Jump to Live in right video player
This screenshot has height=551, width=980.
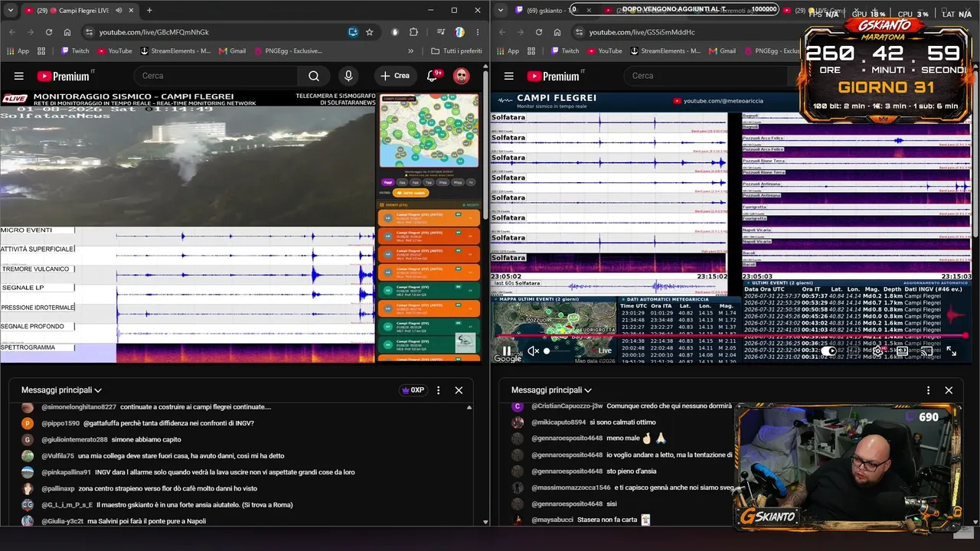tap(605, 350)
